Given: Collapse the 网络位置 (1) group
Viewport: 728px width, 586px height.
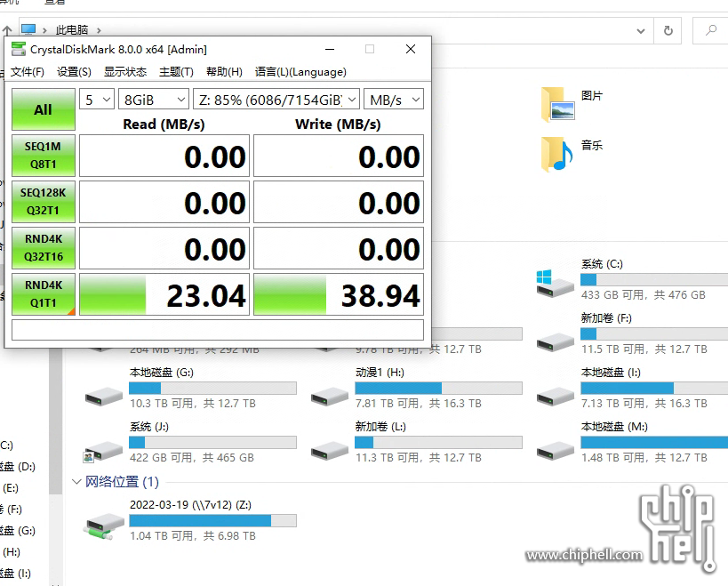Looking at the screenshot, I should coord(77,482).
